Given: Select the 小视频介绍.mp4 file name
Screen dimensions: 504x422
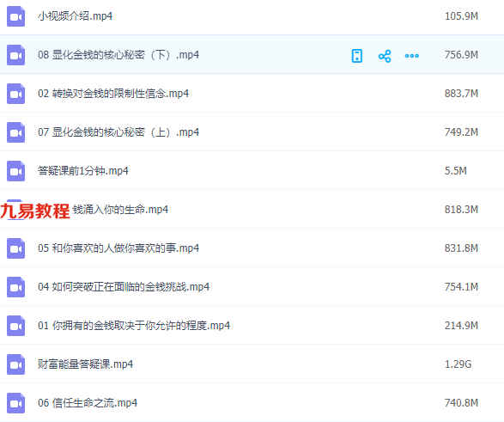Looking at the screenshot, I should tap(75, 16).
